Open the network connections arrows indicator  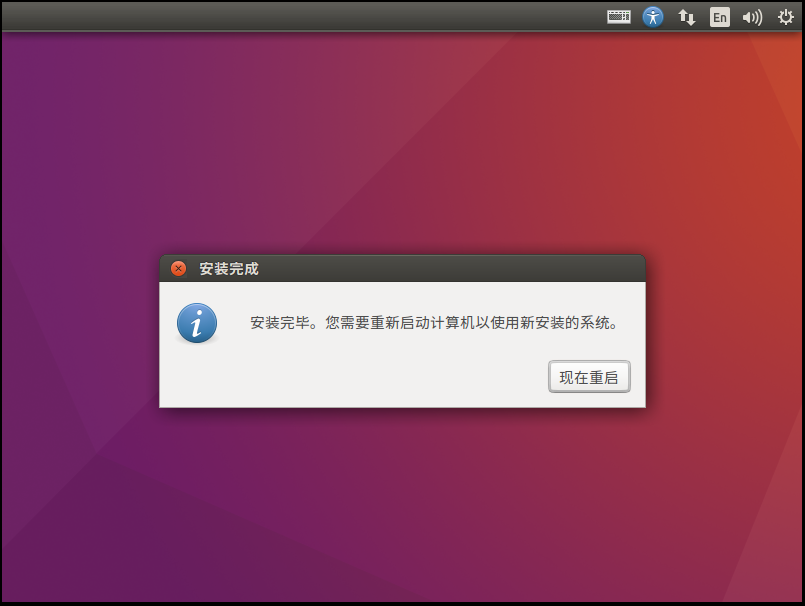(x=686, y=17)
